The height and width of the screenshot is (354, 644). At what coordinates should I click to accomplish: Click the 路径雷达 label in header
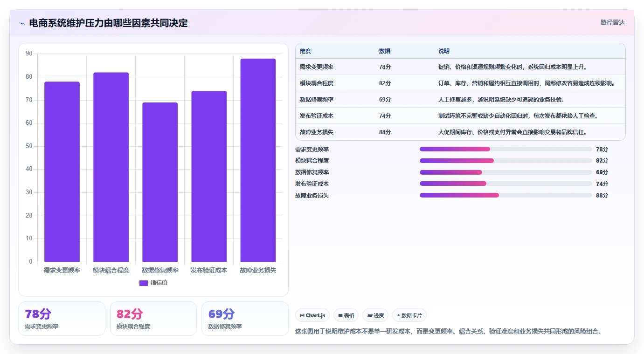click(x=612, y=22)
